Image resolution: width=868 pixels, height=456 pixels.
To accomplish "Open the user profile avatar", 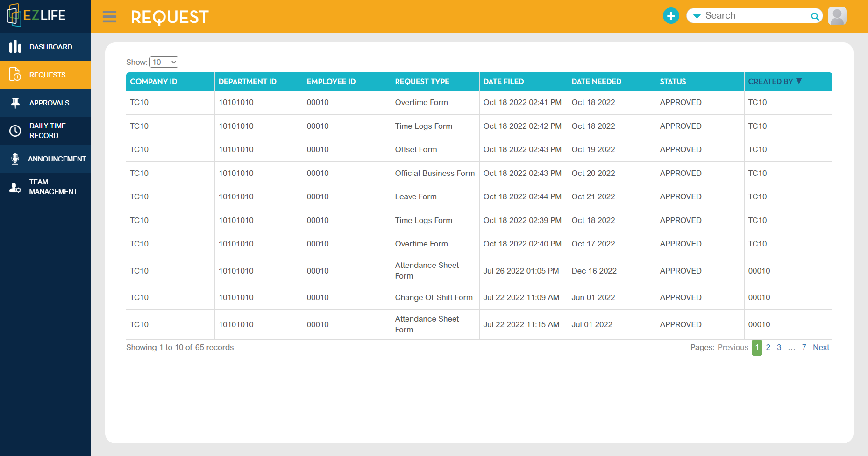I will tap(837, 16).
